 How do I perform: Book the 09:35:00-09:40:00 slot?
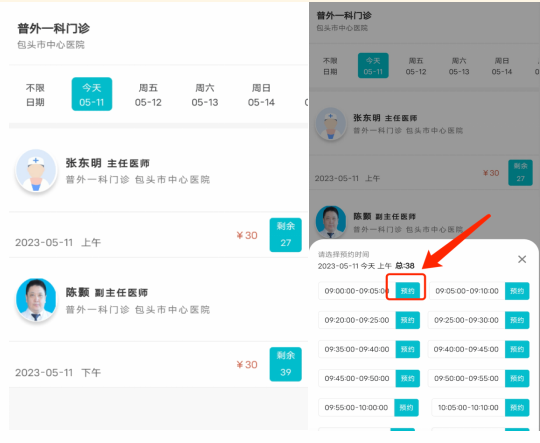[407, 349]
